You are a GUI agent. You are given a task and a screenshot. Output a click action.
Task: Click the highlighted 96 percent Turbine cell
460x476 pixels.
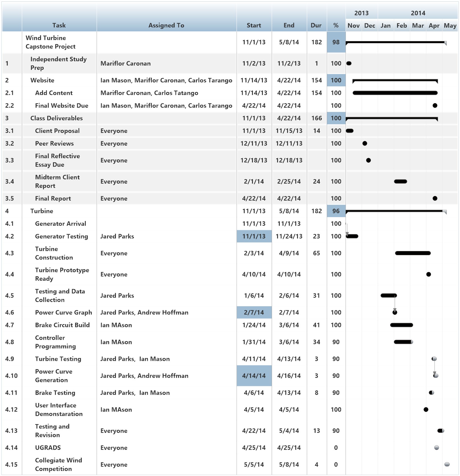click(x=336, y=211)
